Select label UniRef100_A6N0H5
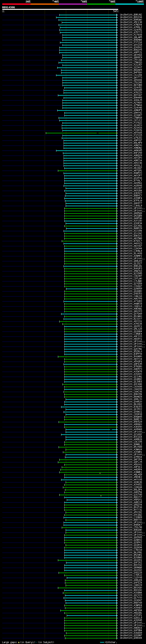The width and height of the screenshot is (146, 644). point(131,151)
